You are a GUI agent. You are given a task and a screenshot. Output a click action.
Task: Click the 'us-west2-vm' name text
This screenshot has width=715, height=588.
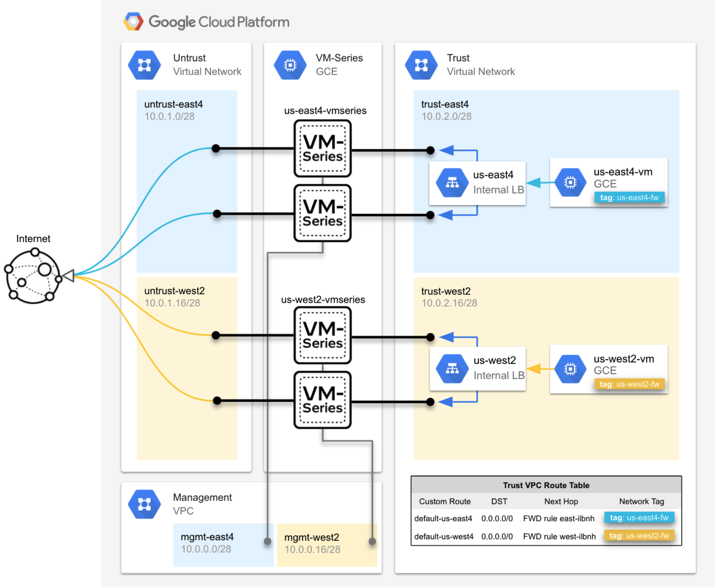[x=624, y=359]
